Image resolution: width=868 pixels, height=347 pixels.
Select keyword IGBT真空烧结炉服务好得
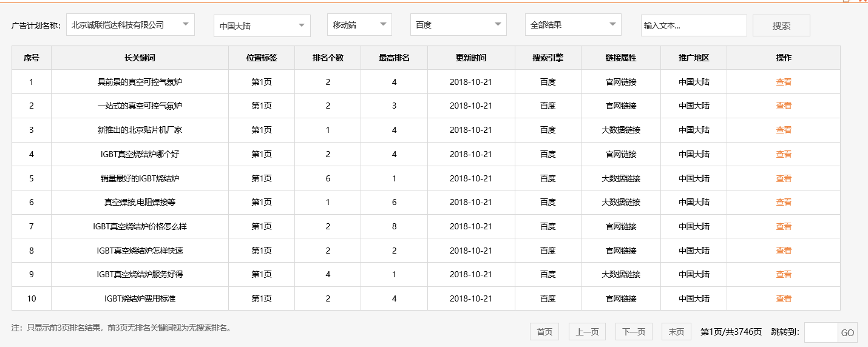coord(140,274)
